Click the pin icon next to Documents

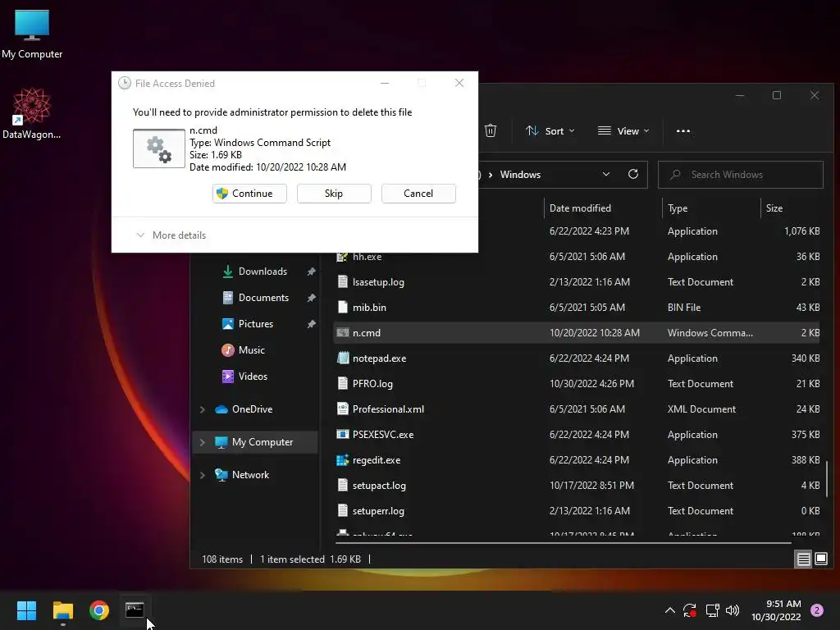pos(311,298)
